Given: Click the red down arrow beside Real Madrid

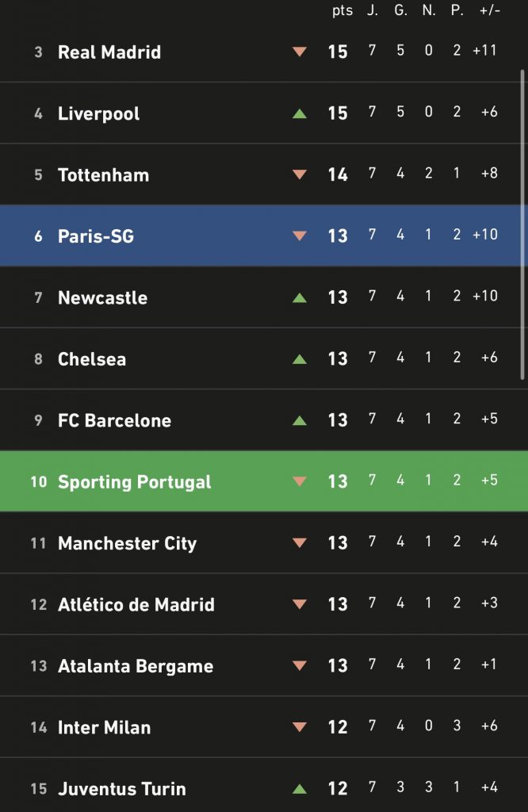Looking at the screenshot, I should (300, 52).
